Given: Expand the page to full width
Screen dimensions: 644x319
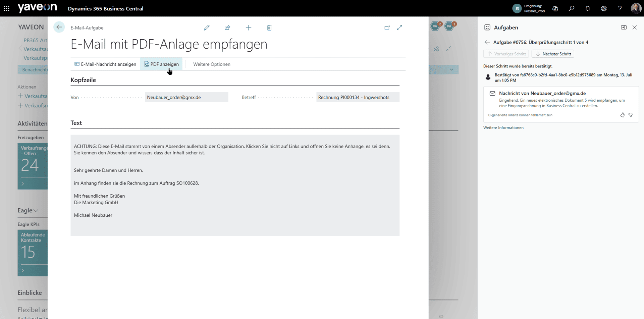Looking at the screenshot, I should pyautogui.click(x=399, y=28).
